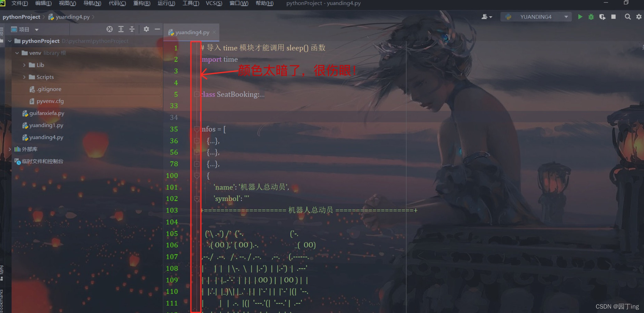Open the 重构(R) menu
The image size is (644, 313).
click(142, 3)
